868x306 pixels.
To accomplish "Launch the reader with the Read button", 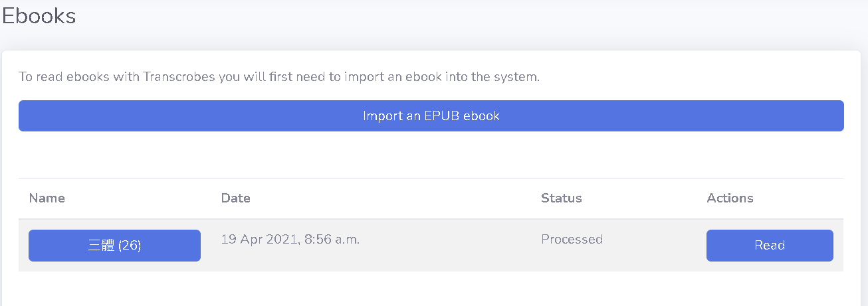I will (x=770, y=246).
